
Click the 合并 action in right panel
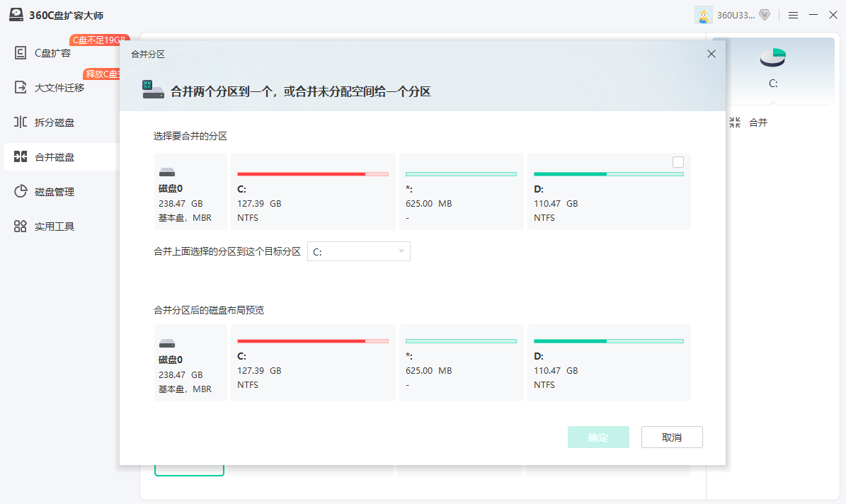[x=758, y=122]
